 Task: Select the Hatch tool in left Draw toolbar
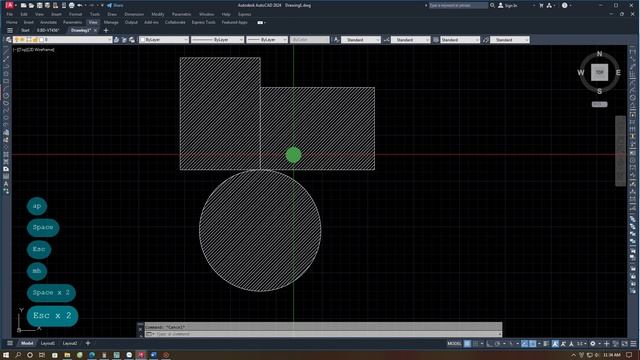pyautogui.click(x=6, y=155)
